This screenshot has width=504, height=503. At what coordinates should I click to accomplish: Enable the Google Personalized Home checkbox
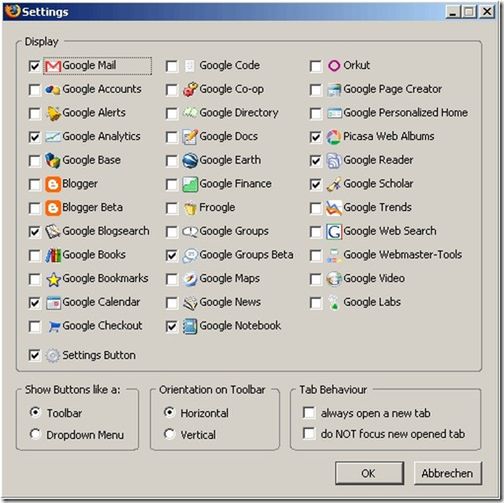click(315, 113)
